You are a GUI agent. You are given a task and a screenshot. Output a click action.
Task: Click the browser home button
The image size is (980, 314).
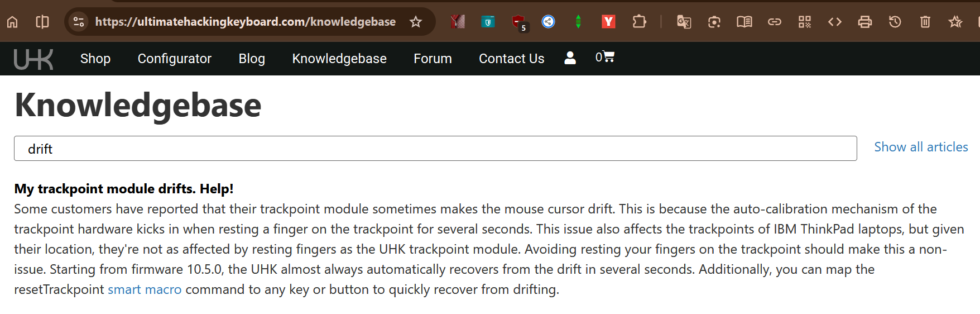click(x=12, y=22)
